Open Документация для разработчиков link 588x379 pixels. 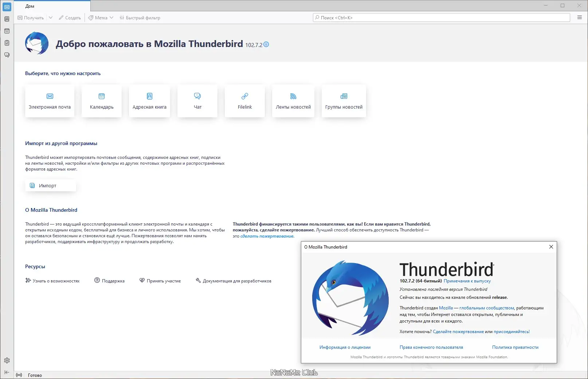click(x=234, y=281)
